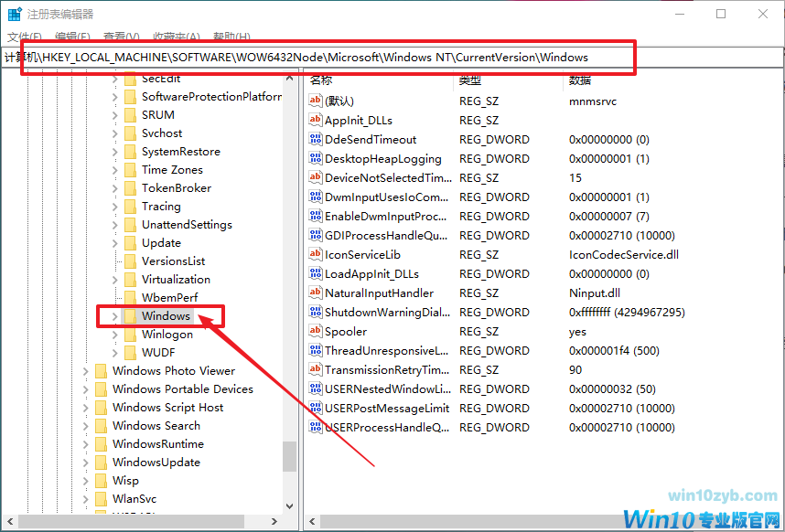Click the WindowsUpdate folder icon

pos(102,463)
